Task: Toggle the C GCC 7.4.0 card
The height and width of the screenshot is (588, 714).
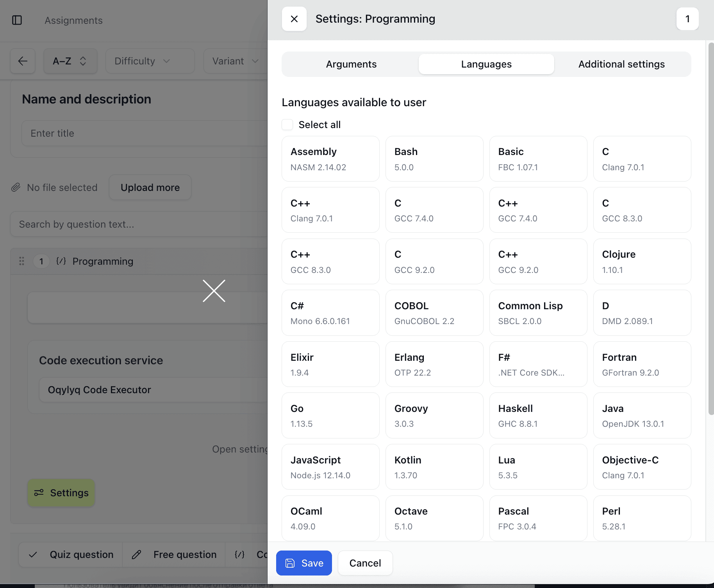Action: [x=434, y=210]
